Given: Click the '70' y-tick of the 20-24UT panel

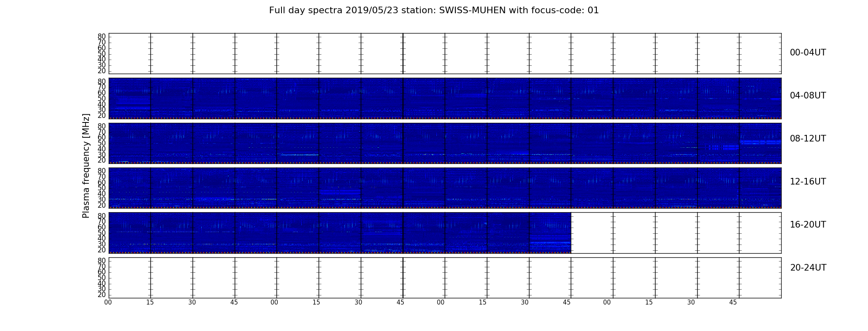Looking at the screenshot, I should click(x=102, y=266).
